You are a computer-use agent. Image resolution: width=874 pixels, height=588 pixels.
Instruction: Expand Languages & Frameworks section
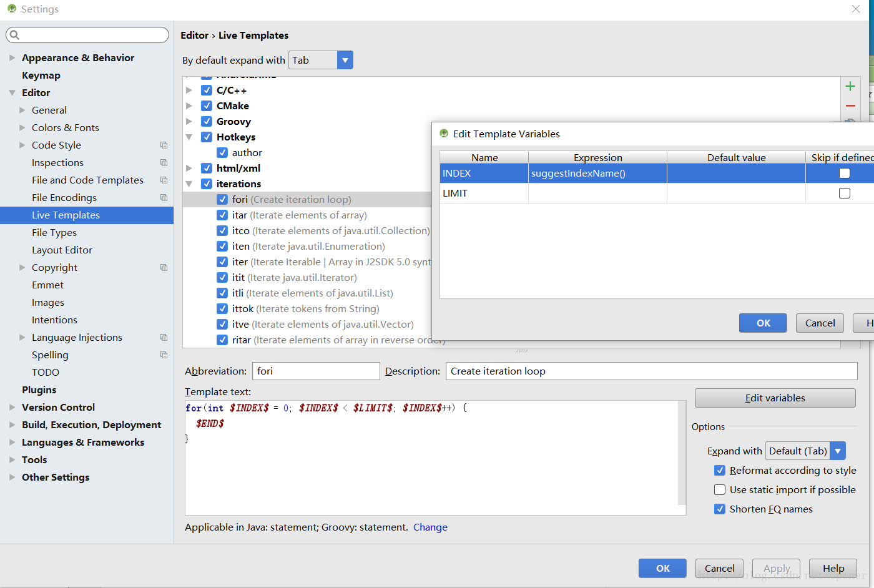click(12, 442)
